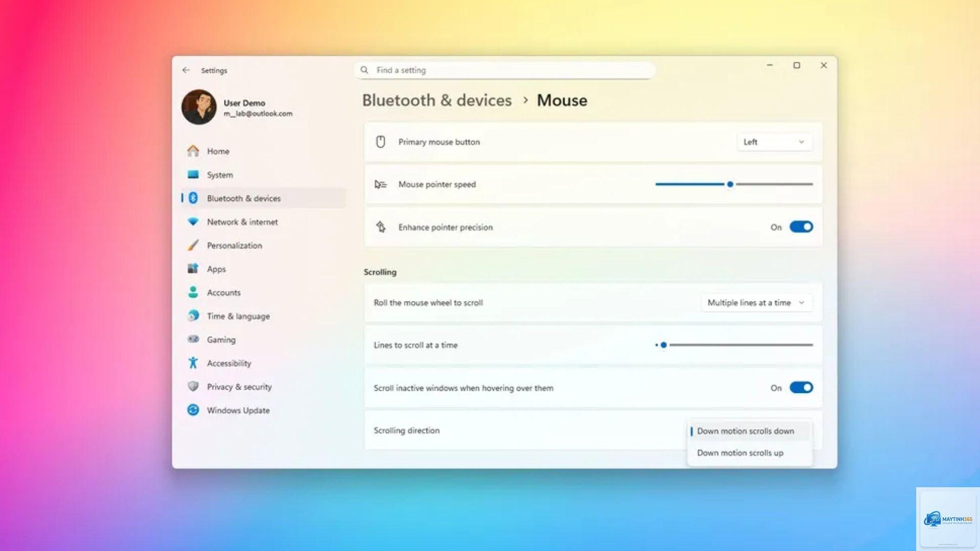The image size is (980, 551).
Task: Click the Privacy shield icon
Action: [193, 386]
